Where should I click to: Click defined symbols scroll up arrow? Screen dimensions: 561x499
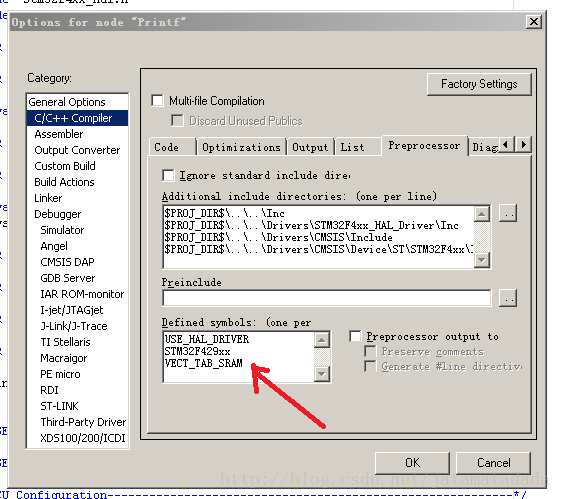[x=322, y=340]
